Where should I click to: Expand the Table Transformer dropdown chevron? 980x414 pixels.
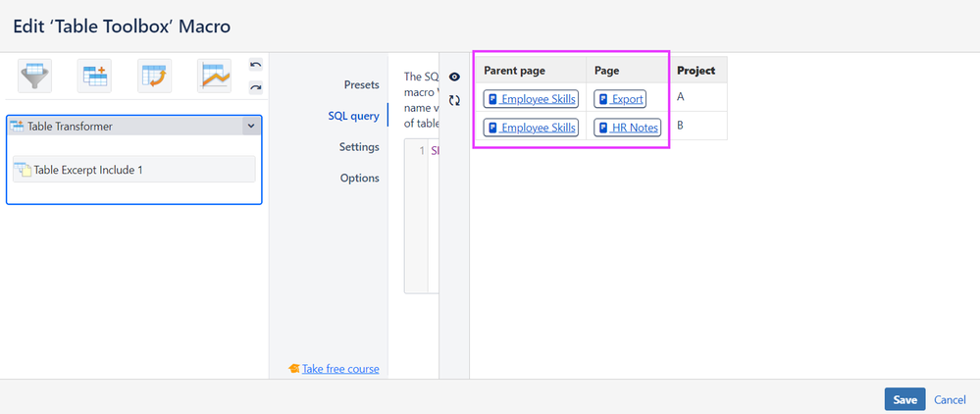pyautogui.click(x=250, y=126)
